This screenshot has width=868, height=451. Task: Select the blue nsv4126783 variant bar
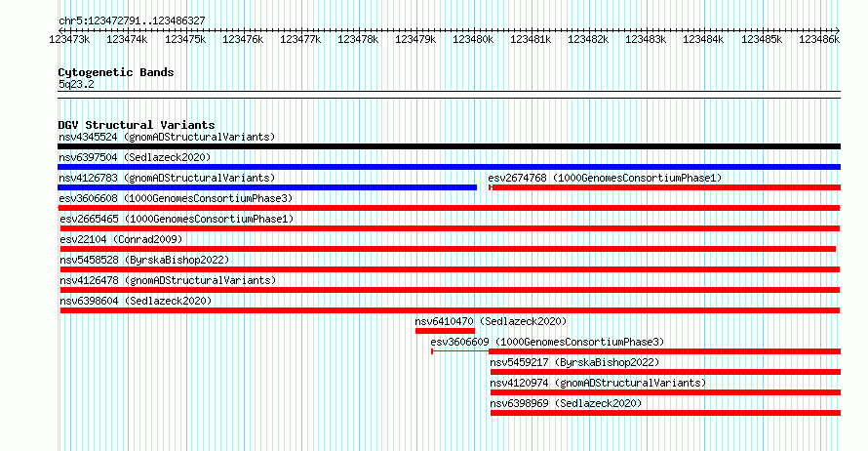tap(267, 187)
